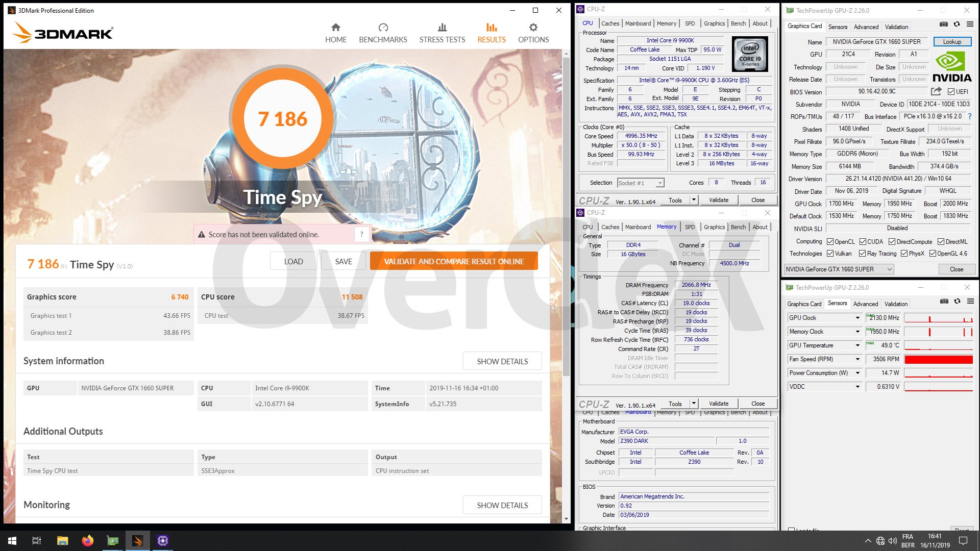The image size is (980, 551).
Task: Expand Memory Clock sensor dropdown
Action: click(x=857, y=332)
